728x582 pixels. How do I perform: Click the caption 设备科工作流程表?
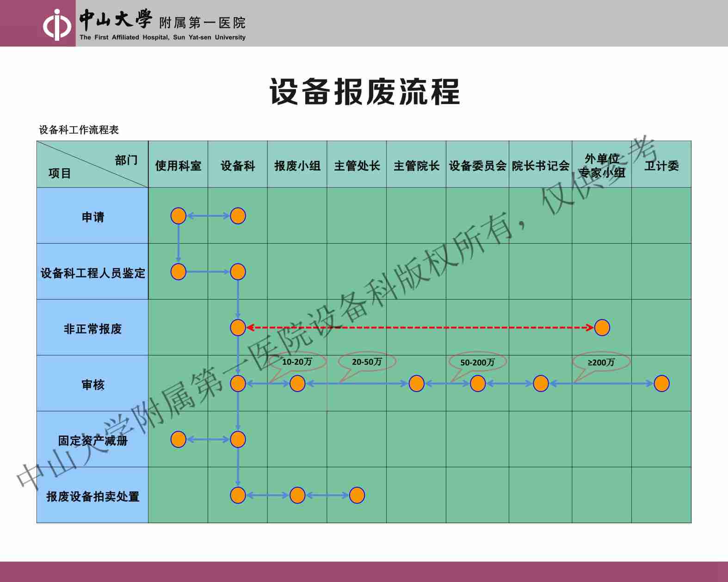point(79,130)
